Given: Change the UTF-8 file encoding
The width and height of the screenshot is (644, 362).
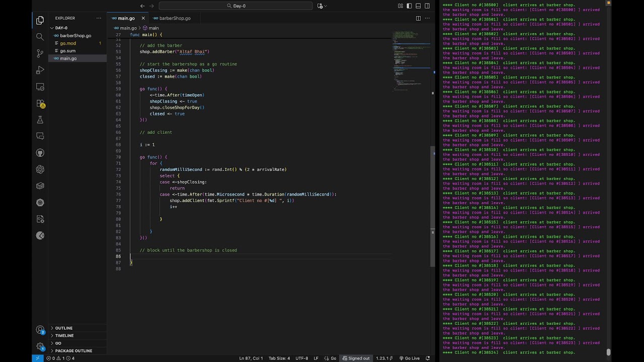Looking at the screenshot, I should point(302,358).
